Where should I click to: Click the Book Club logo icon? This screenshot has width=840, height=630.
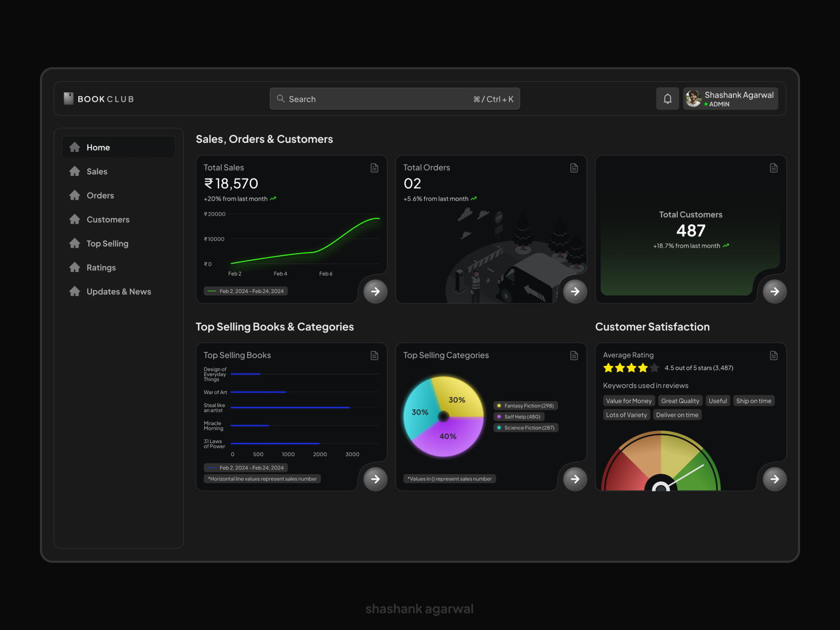click(x=69, y=99)
